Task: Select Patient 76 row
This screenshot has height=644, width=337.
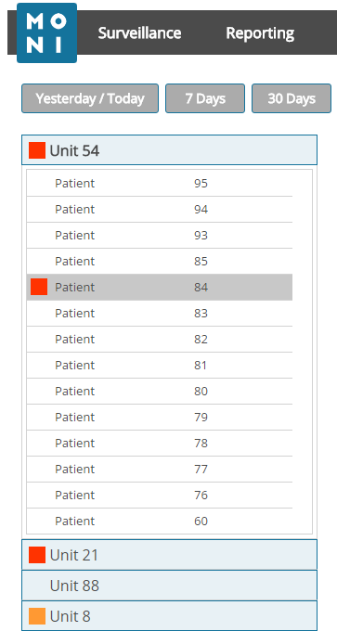Action: [160, 495]
